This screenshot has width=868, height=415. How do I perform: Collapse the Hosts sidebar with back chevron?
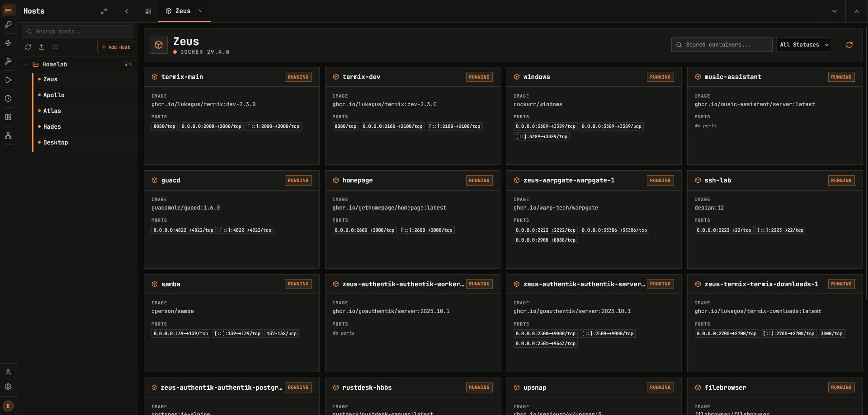click(127, 11)
